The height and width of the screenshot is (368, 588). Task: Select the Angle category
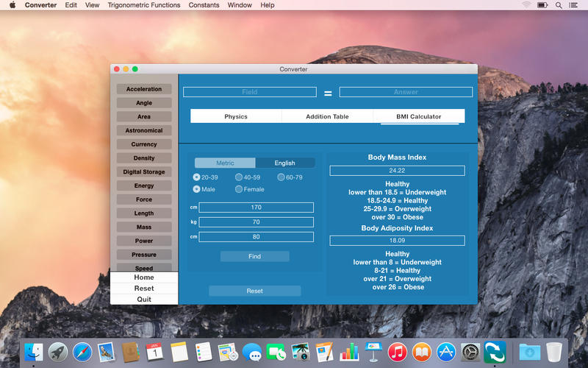point(144,103)
